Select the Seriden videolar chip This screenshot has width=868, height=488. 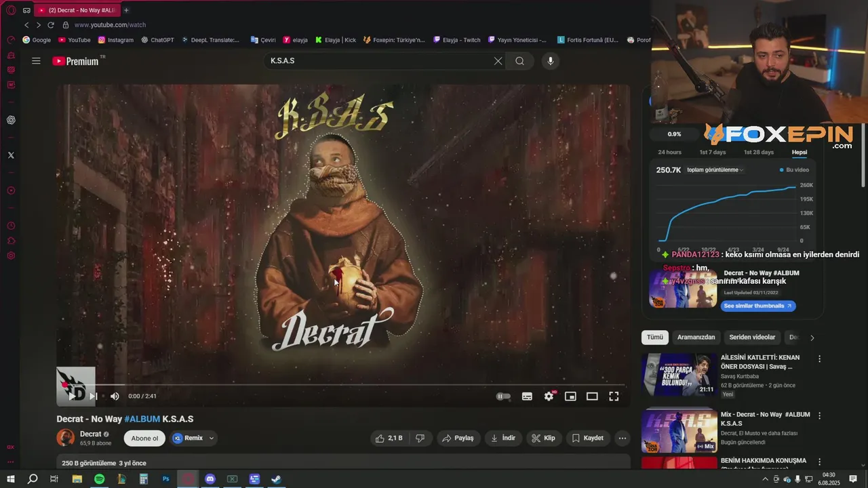pyautogui.click(x=752, y=338)
